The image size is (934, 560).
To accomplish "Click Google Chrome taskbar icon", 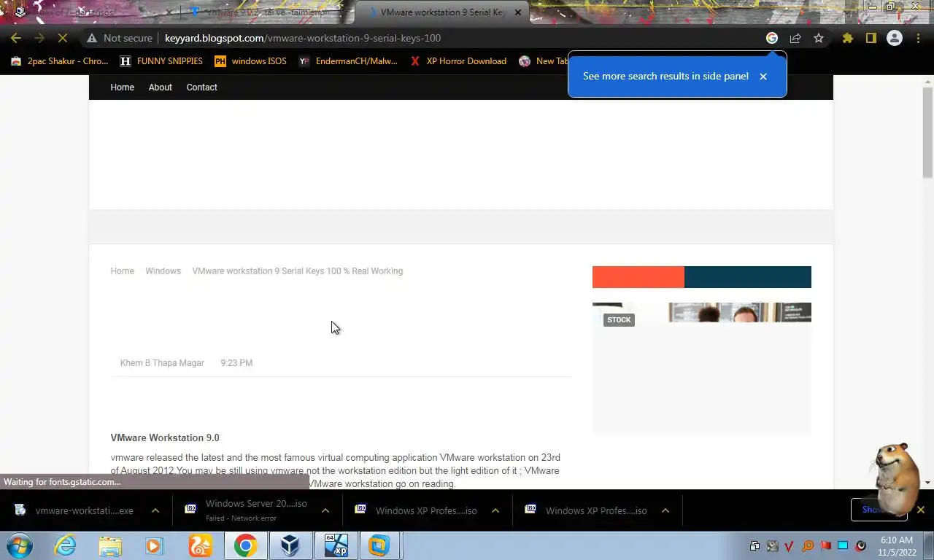I will (245, 545).
